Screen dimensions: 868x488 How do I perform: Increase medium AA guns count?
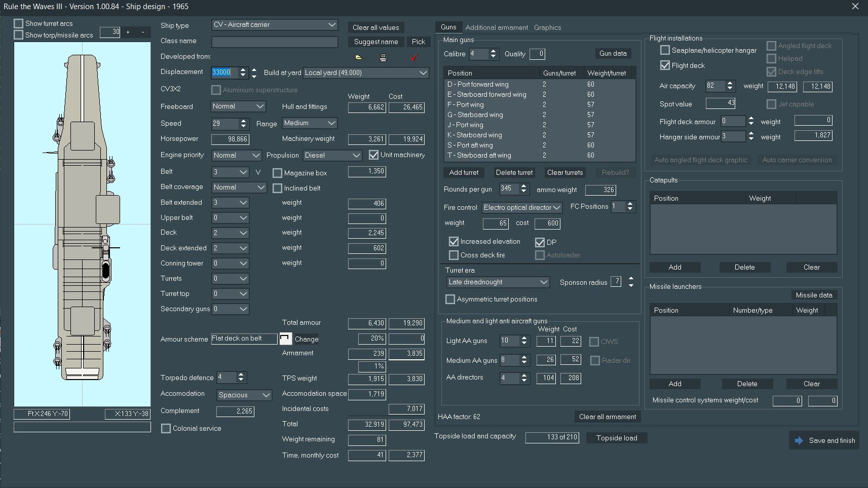524,357
